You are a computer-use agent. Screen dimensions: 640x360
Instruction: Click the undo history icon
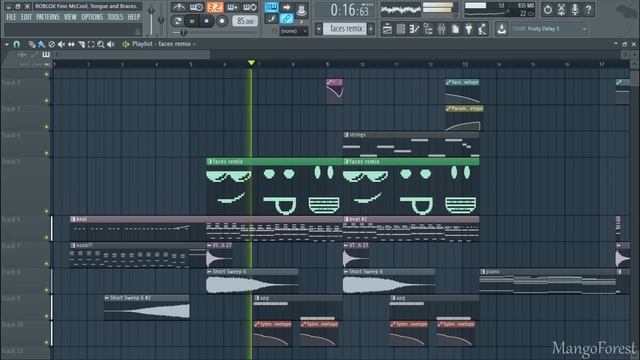point(547,9)
